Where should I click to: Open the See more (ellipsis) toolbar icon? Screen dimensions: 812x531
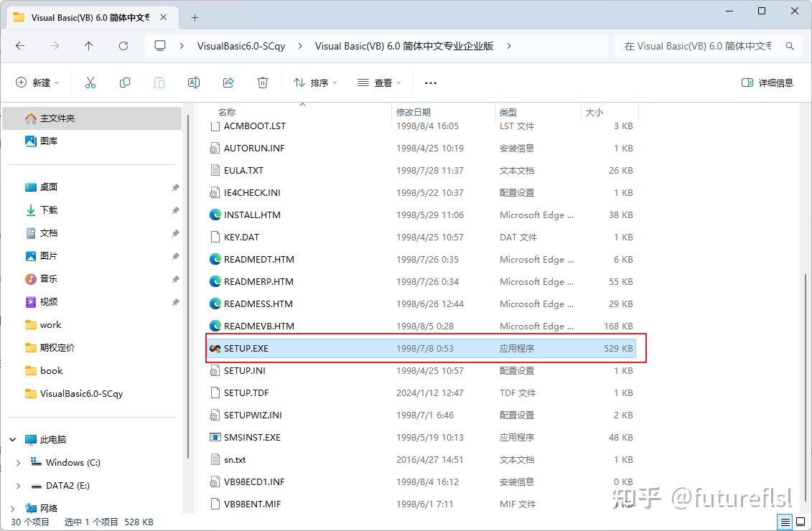(430, 83)
